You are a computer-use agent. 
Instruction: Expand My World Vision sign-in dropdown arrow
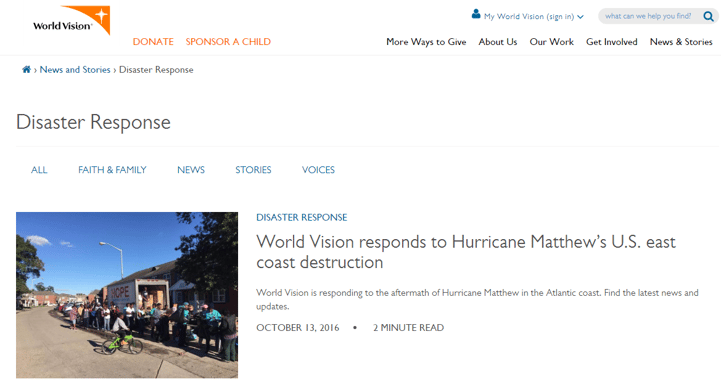click(x=580, y=17)
